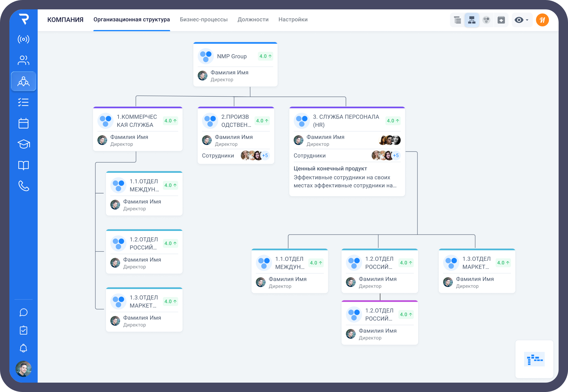
Task: Click the NMP Group 4.0 rating badge
Action: click(265, 56)
